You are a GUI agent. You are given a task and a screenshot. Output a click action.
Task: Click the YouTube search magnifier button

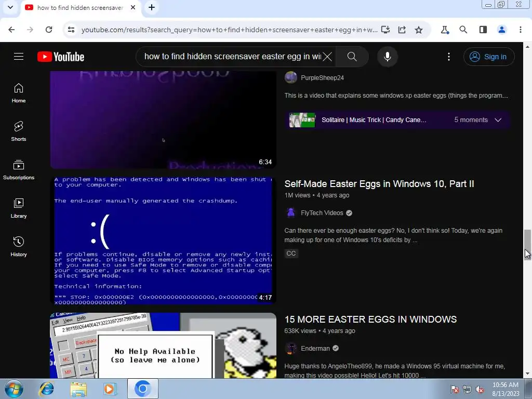[352, 57]
